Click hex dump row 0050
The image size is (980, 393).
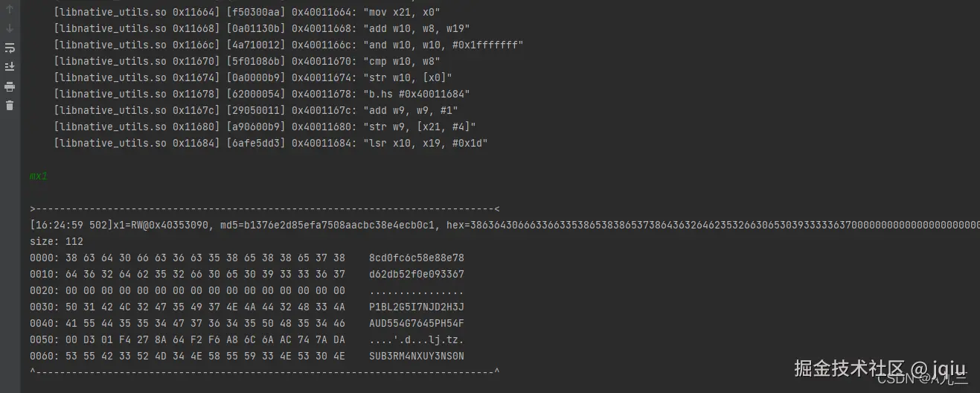[x=247, y=339]
